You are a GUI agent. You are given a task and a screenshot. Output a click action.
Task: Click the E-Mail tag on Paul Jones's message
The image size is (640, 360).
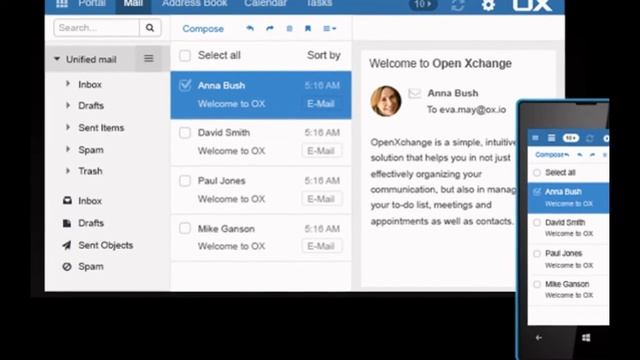coord(322,199)
